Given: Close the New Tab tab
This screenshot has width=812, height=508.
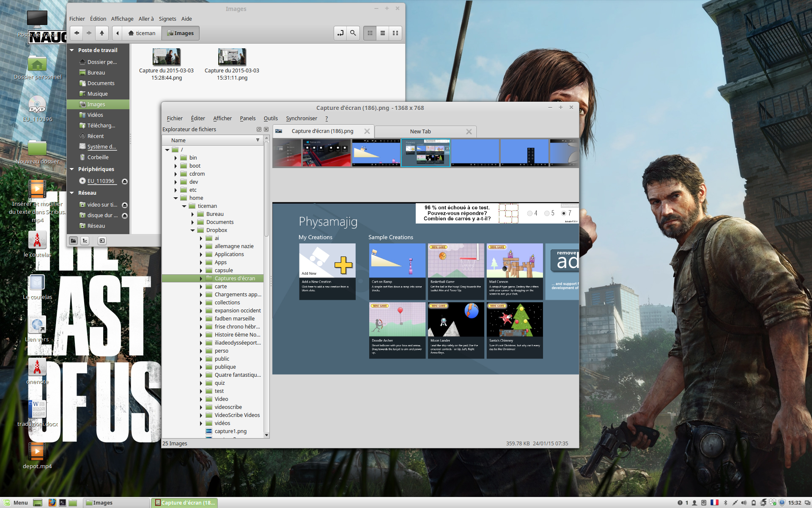Looking at the screenshot, I should 469,132.
